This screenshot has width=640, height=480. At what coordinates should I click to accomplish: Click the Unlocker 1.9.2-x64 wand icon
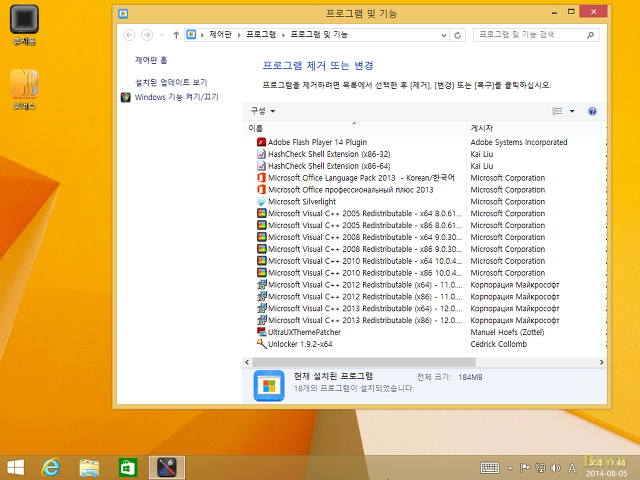pos(262,344)
